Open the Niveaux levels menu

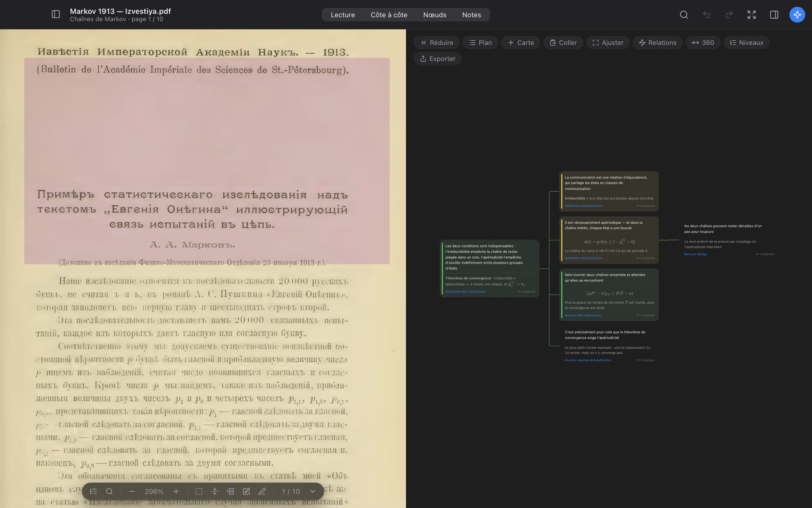(746, 43)
